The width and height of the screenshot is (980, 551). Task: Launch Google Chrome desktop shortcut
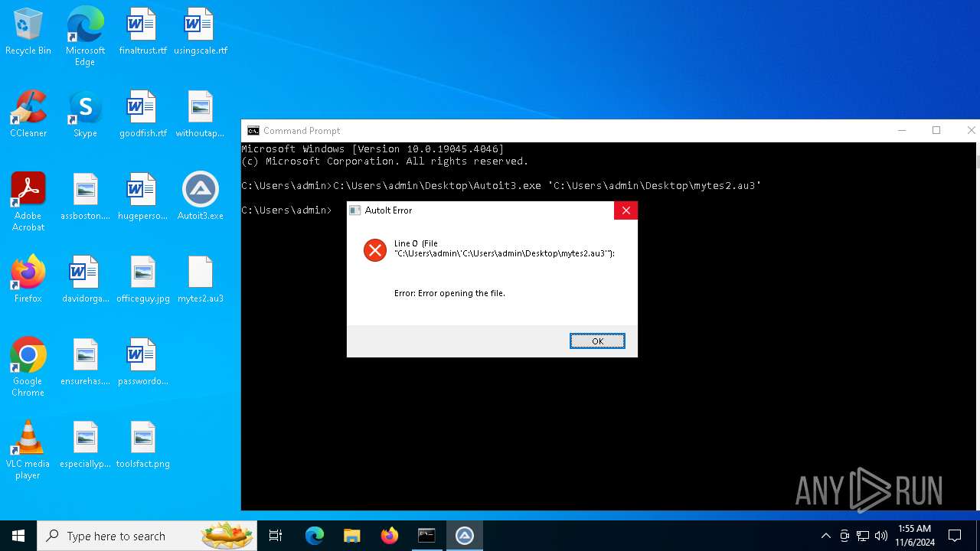28,367
